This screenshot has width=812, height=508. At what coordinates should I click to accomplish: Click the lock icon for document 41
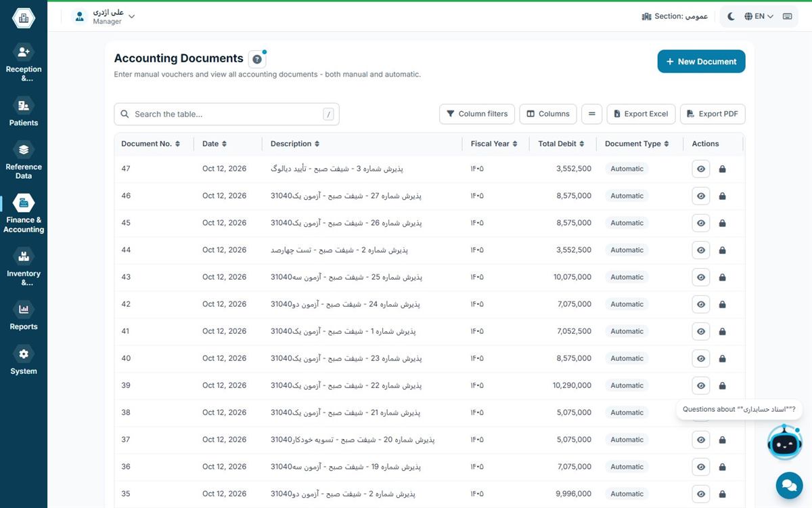pos(722,332)
